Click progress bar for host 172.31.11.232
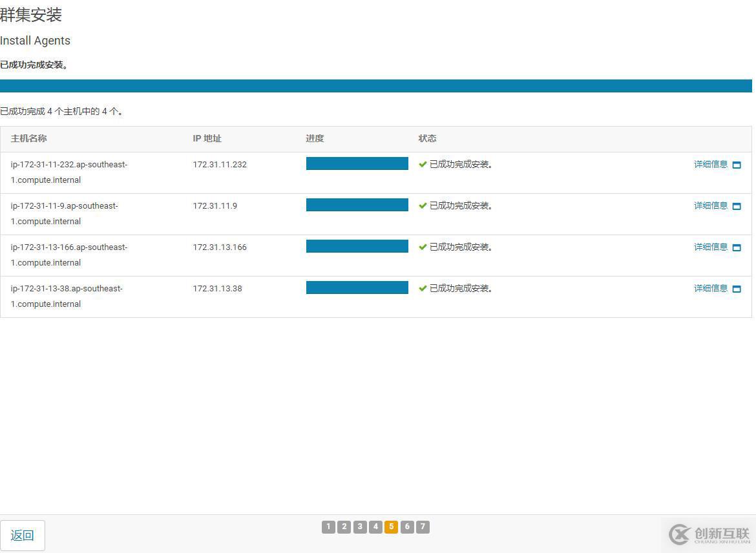This screenshot has height=553, width=756. [357, 163]
